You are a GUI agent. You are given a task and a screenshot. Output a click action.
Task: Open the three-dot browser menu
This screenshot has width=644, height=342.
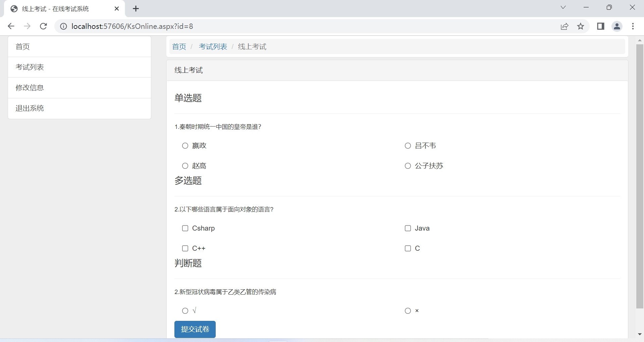(633, 26)
